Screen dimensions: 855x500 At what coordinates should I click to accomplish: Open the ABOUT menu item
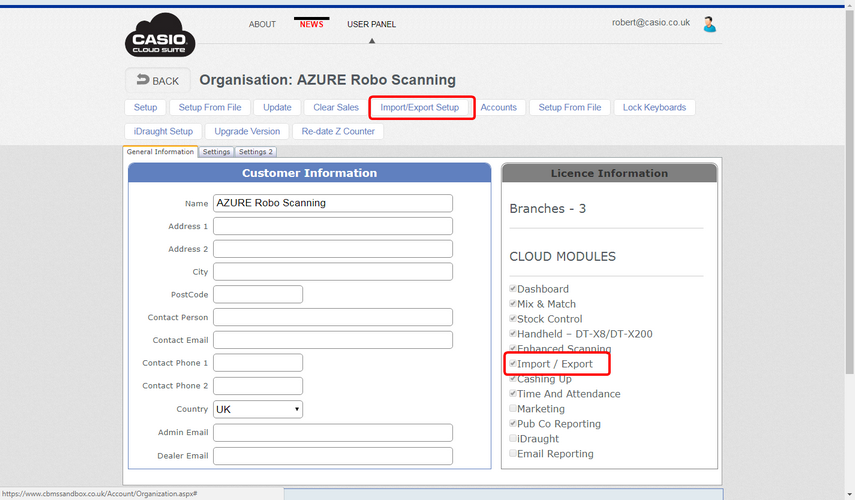click(262, 24)
